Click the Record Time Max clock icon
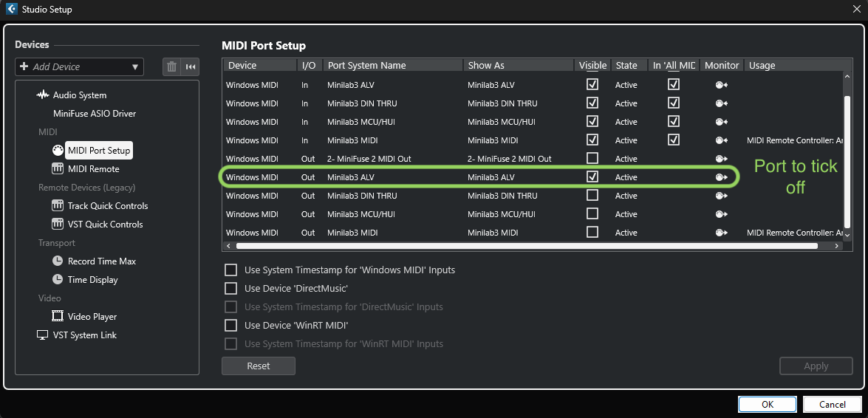868x418 pixels. click(58, 261)
